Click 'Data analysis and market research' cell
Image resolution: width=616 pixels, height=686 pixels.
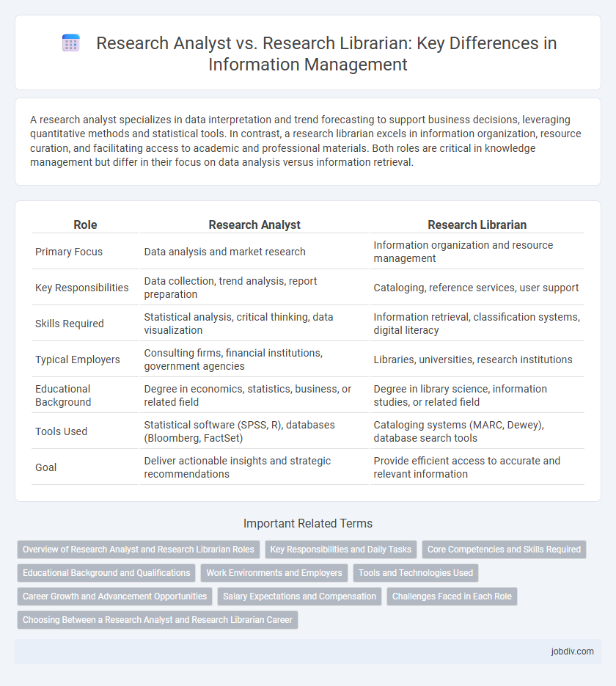coord(254,252)
